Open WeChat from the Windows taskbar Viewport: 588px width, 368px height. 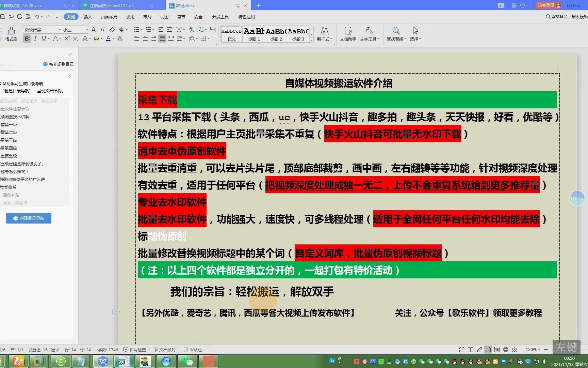[187, 361]
